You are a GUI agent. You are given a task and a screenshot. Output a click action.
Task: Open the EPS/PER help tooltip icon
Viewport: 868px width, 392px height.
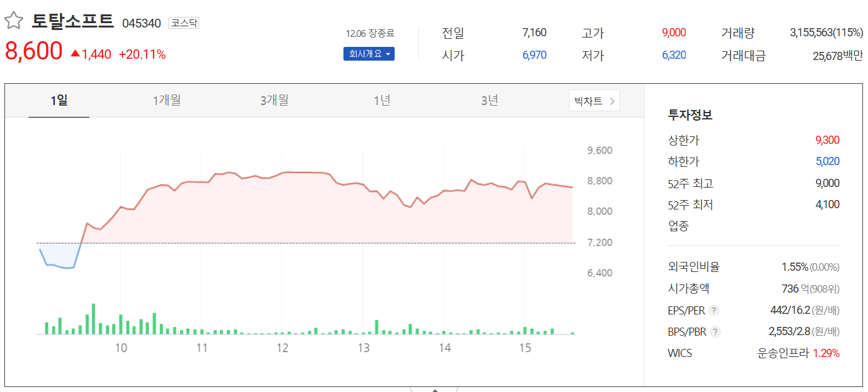tap(713, 310)
